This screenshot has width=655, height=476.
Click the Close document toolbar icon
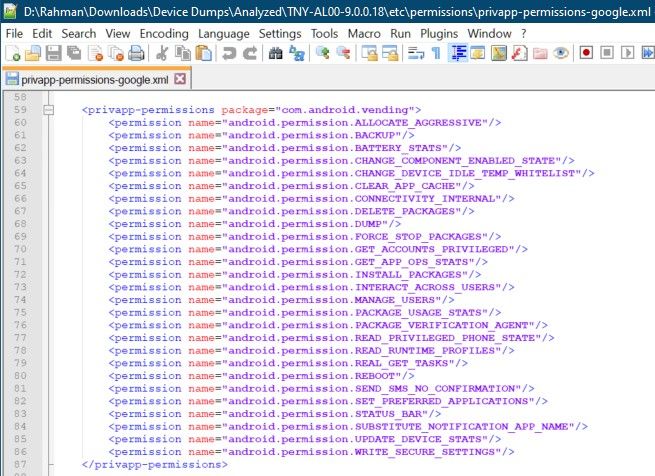click(95, 53)
